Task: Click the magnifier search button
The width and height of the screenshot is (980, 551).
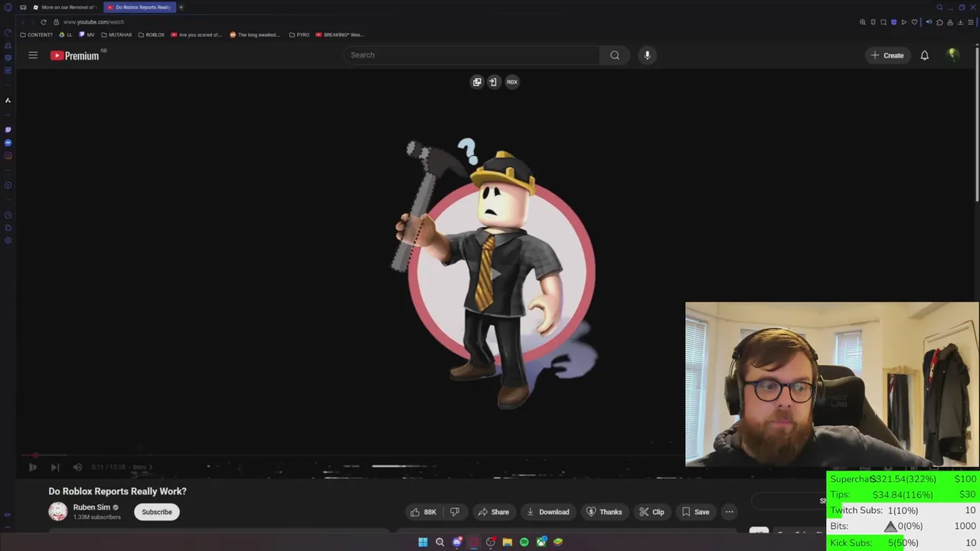Action: 615,55
